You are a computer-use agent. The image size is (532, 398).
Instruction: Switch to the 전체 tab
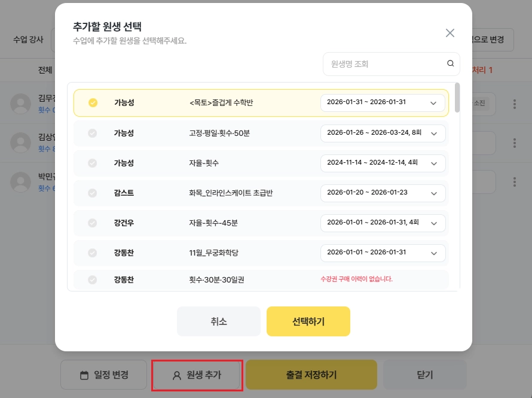pyautogui.click(x=45, y=70)
